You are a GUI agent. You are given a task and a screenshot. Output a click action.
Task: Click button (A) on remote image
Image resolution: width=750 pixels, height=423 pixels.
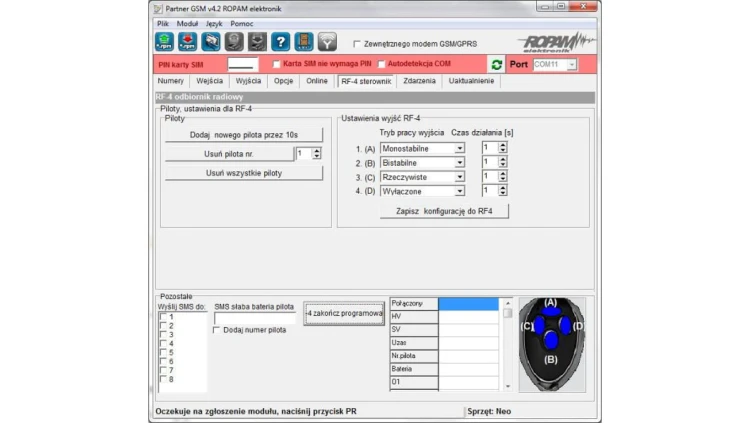pos(551,312)
